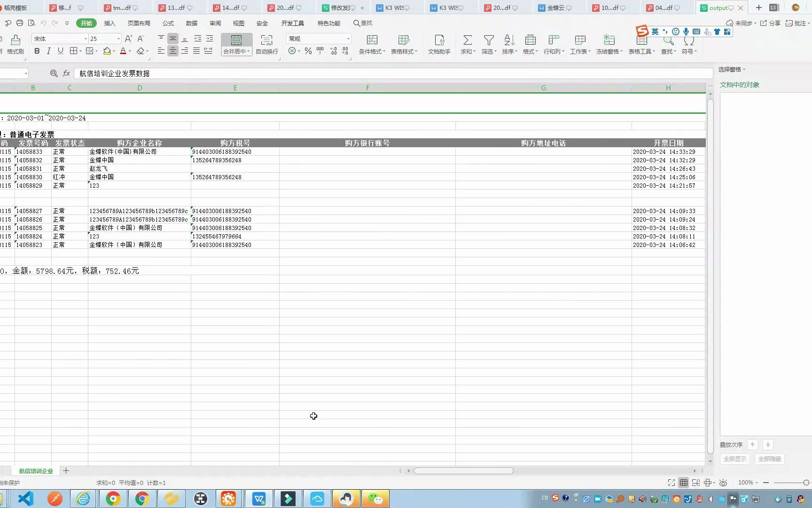Screen dimensions: 812x508
Task: Click the fill color bucket icon
Action: (x=107, y=51)
